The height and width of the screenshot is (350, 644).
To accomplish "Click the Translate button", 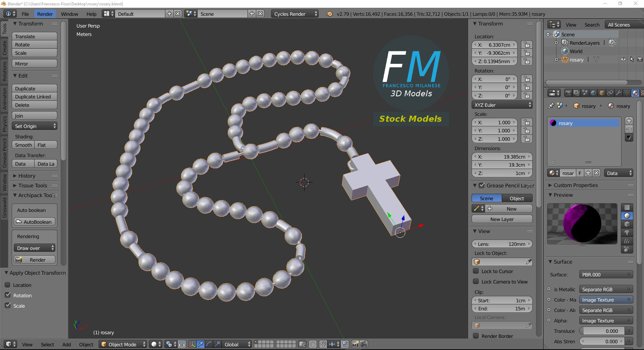I will point(35,36).
